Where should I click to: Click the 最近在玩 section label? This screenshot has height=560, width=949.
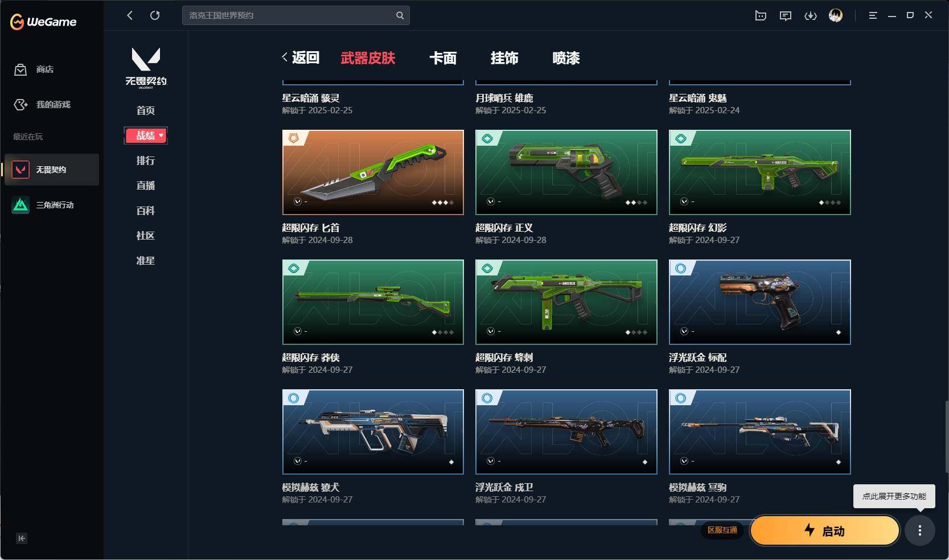28,137
